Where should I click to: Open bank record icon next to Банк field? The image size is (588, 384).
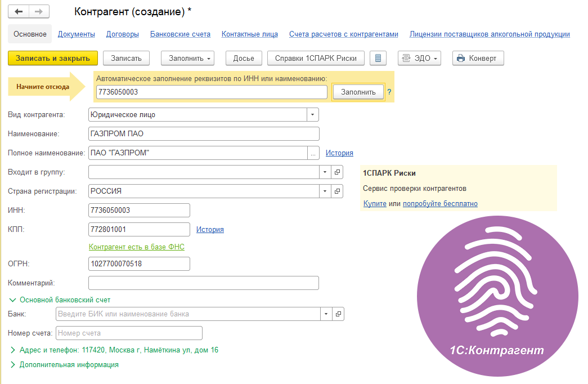point(338,314)
